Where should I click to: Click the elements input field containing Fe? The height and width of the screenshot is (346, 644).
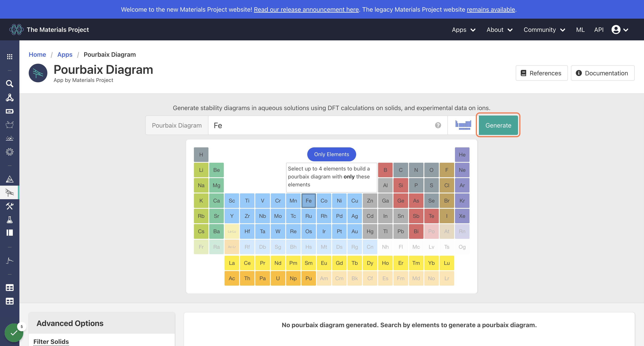pos(328,125)
